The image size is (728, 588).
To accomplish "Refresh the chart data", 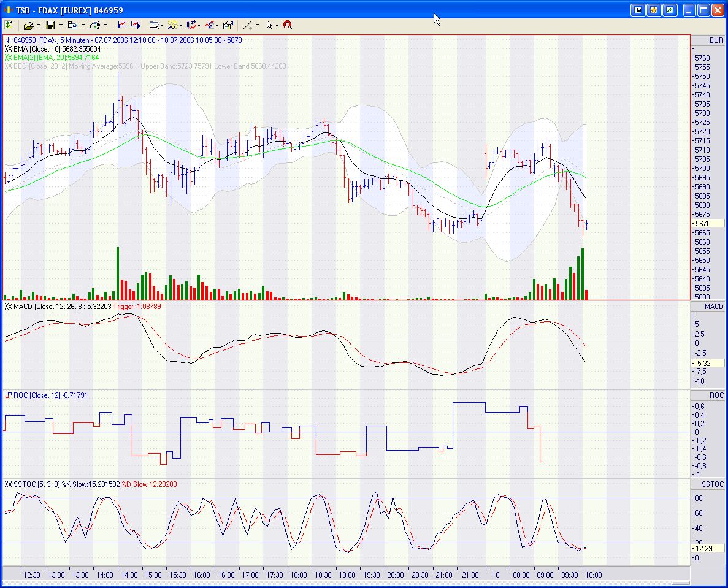I will click(8, 25).
